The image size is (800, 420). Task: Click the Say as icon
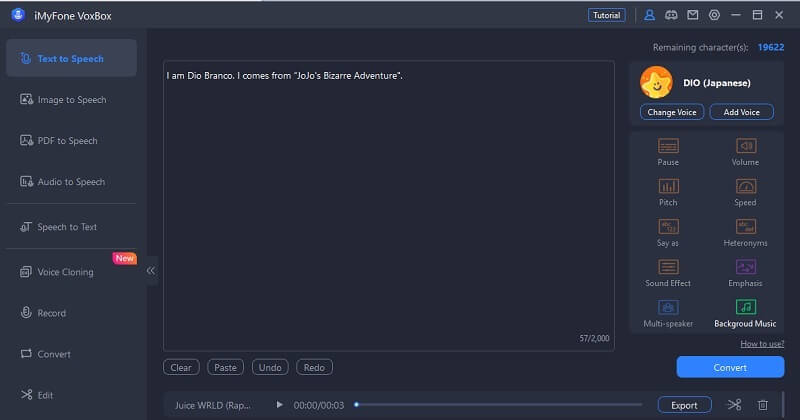pos(668,227)
